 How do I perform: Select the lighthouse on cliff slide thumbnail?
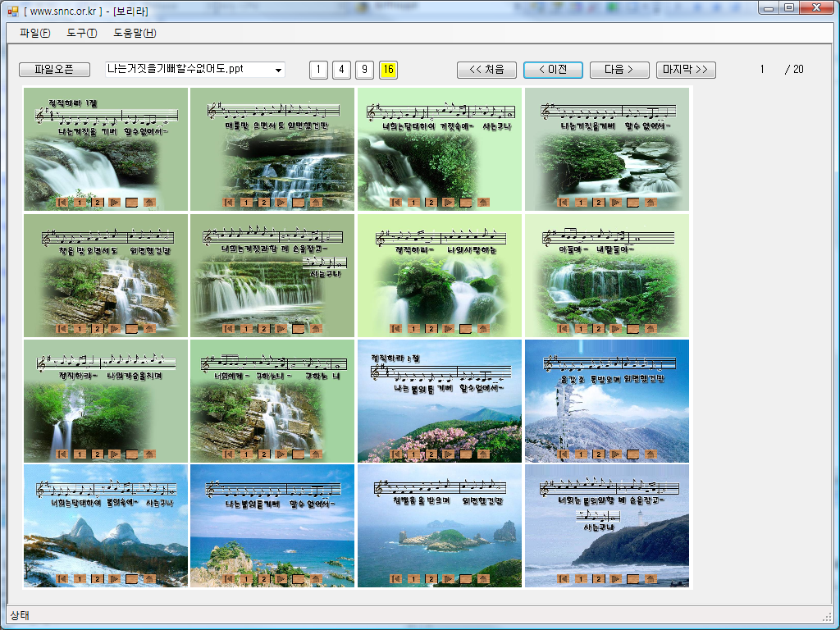[x=607, y=527]
